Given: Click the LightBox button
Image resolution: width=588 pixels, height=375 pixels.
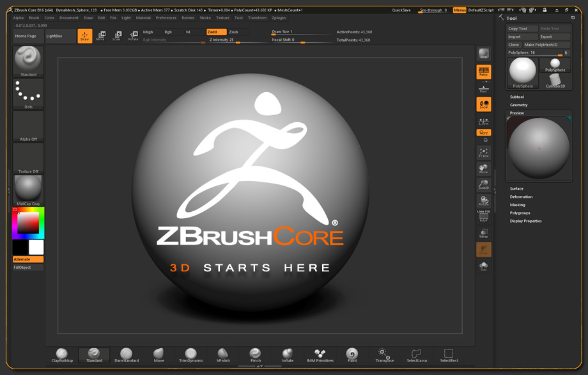Looking at the screenshot, I should tap(54, 36).
